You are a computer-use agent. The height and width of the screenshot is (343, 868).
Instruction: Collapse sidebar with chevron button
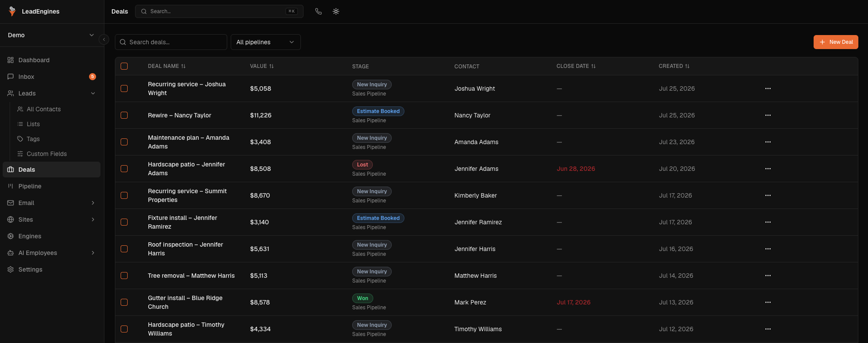(104, 39)
